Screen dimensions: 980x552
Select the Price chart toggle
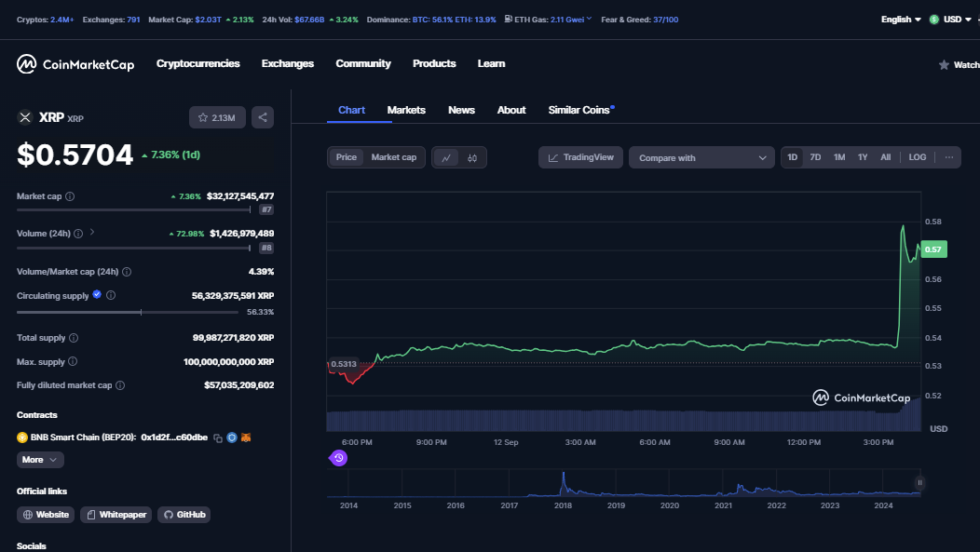coord(347,157)
